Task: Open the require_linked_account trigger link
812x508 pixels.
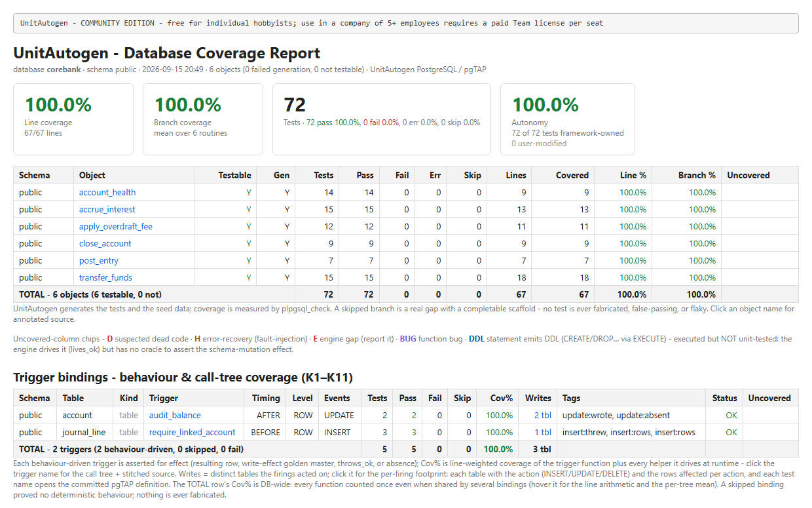Action: (x=193, y=432)
